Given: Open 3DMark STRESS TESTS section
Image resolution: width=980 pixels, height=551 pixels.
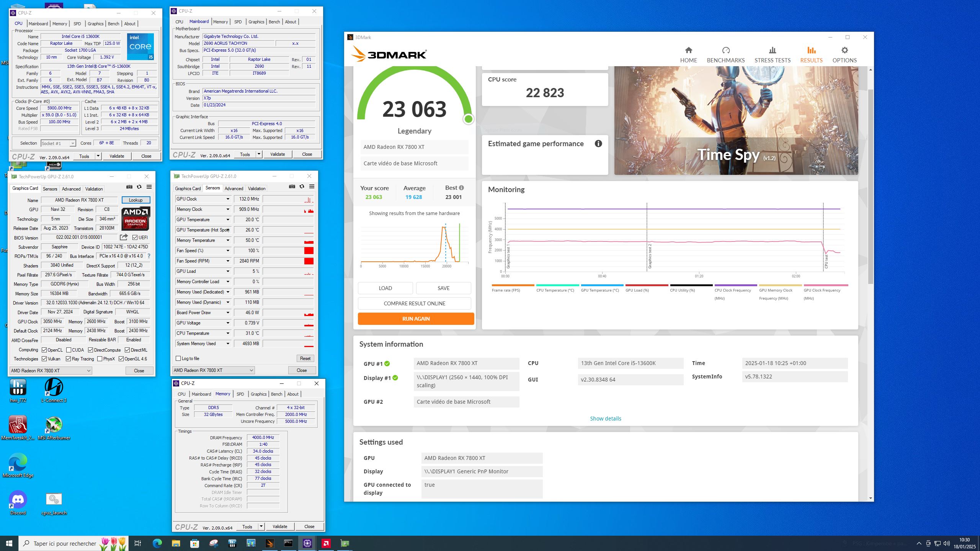Looking at the screenshot, I should [x=772, y=55].
